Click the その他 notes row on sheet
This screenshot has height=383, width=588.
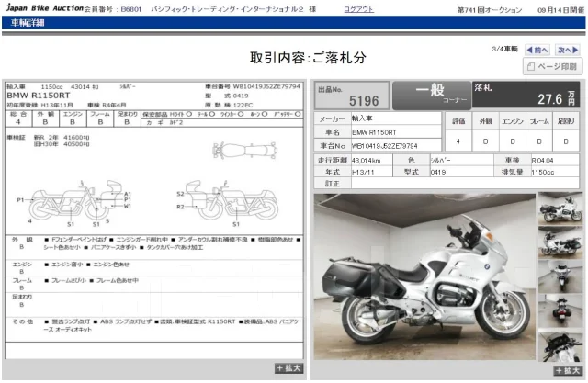pyautogui.click(x=154, y=329)
